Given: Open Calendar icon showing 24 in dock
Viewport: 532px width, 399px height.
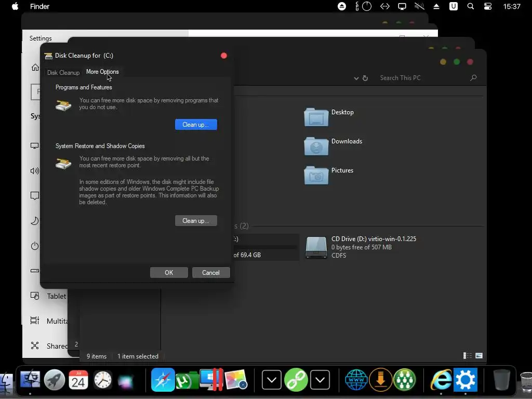Looking at the screenshot, I should pyautogui.click(x=78, y=380).
